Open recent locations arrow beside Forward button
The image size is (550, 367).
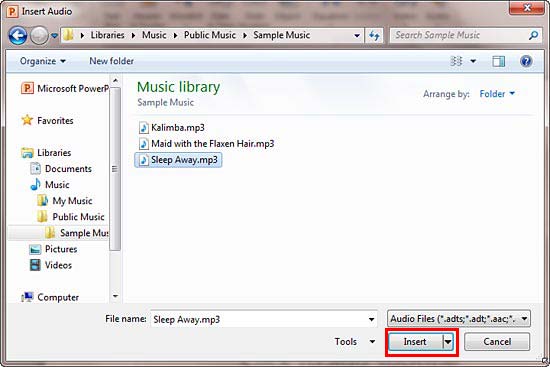[x=54, y=35]
